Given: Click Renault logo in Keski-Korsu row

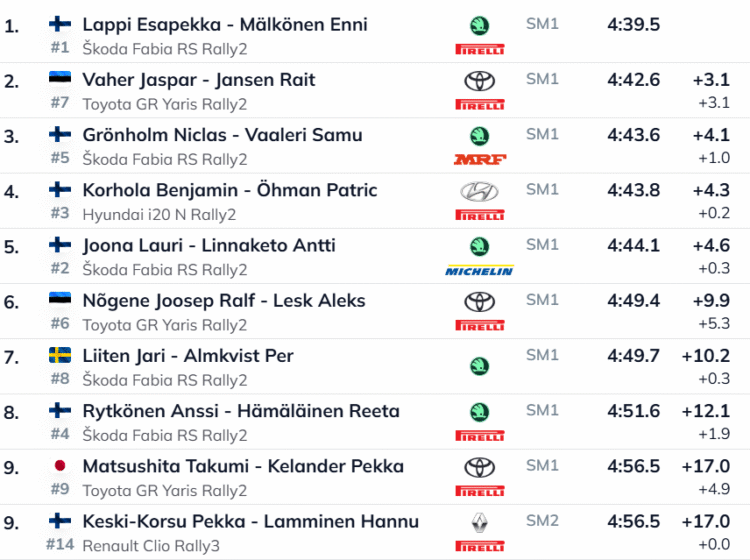Looking at the screenshot, I should click(x=479, y=522).
